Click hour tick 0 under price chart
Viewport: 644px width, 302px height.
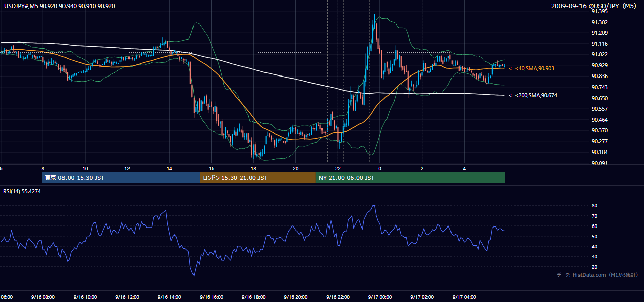click(x=380, y=169)
